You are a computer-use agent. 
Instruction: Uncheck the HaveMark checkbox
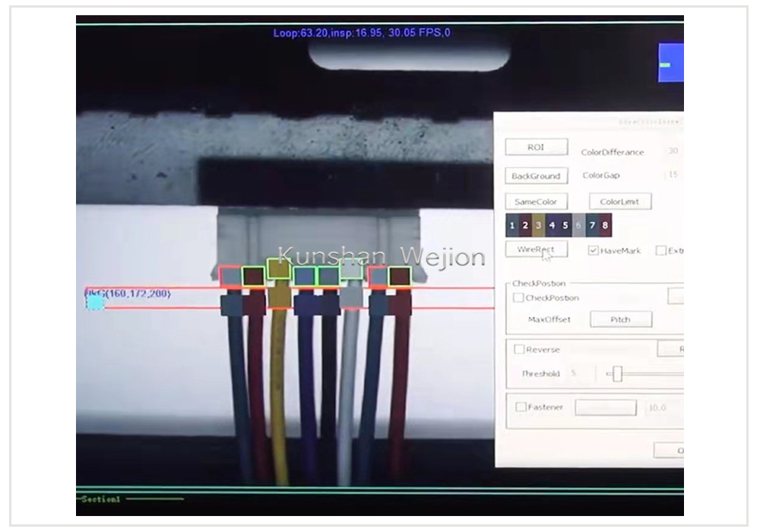pyautogui.click(x=594, y=251)
